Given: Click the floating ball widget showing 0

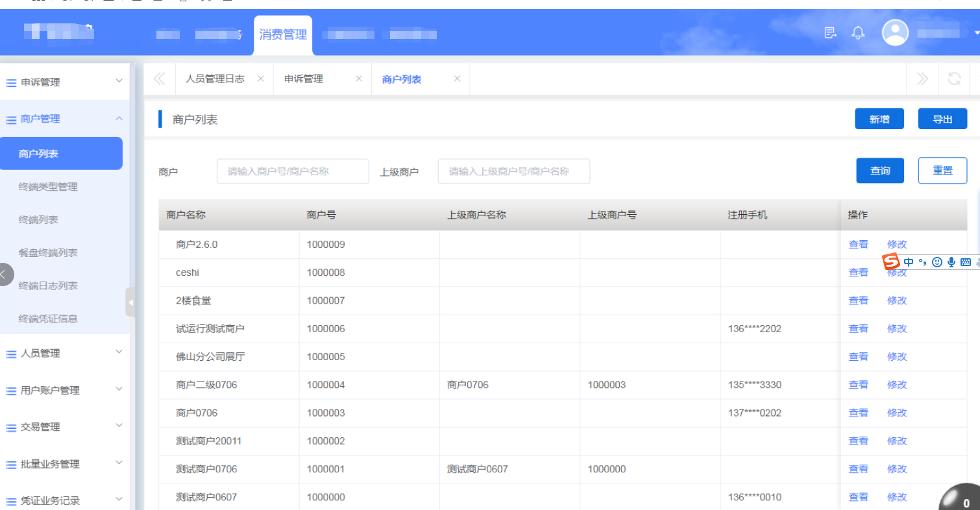Looking at the screenshot, I should click(959, 498).
